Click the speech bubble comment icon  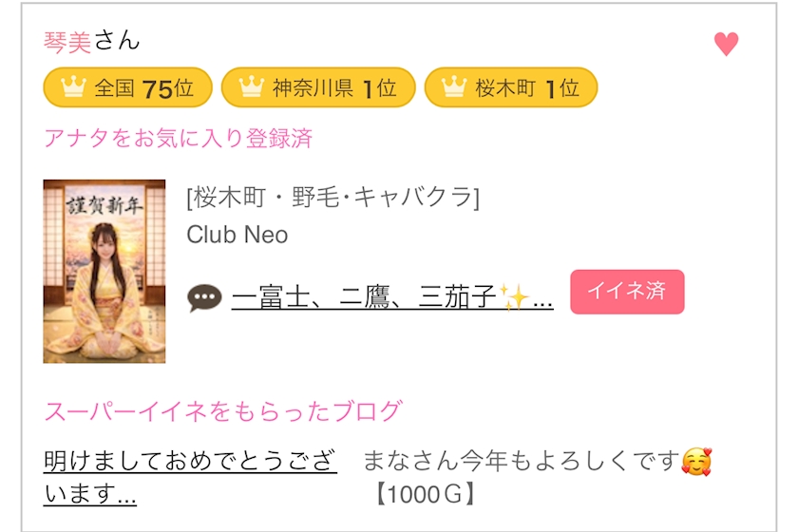204,298
